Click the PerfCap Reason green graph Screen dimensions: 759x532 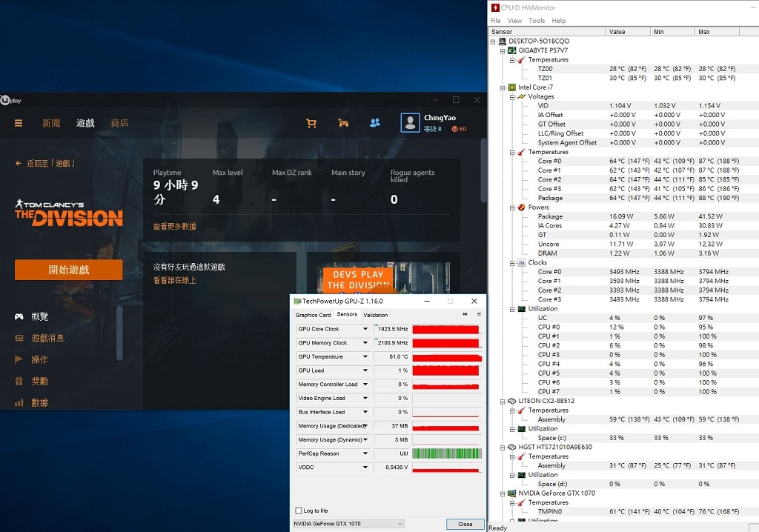[x=447, y=453]
